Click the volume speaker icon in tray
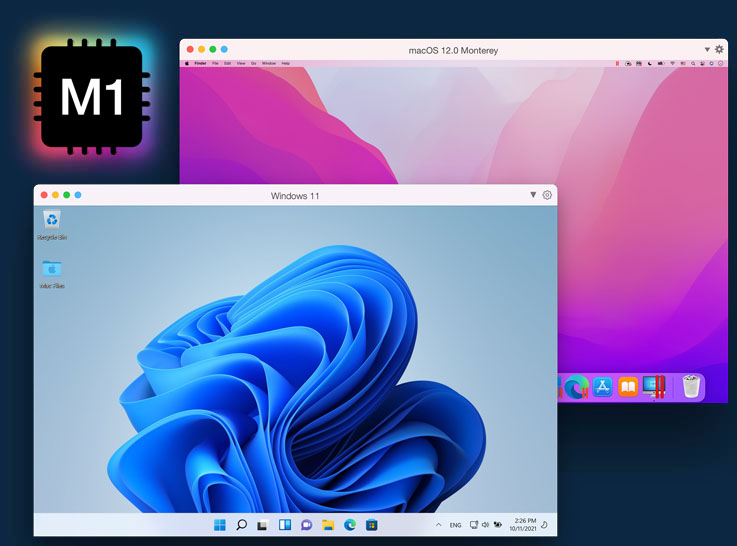Screen dimensions: 737x546 point(485,525)
